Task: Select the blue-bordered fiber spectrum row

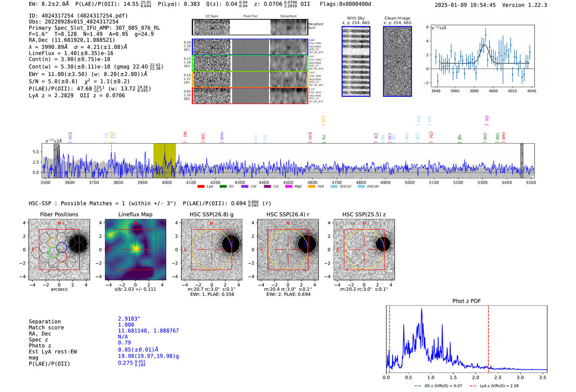Action: coord(250,47)
